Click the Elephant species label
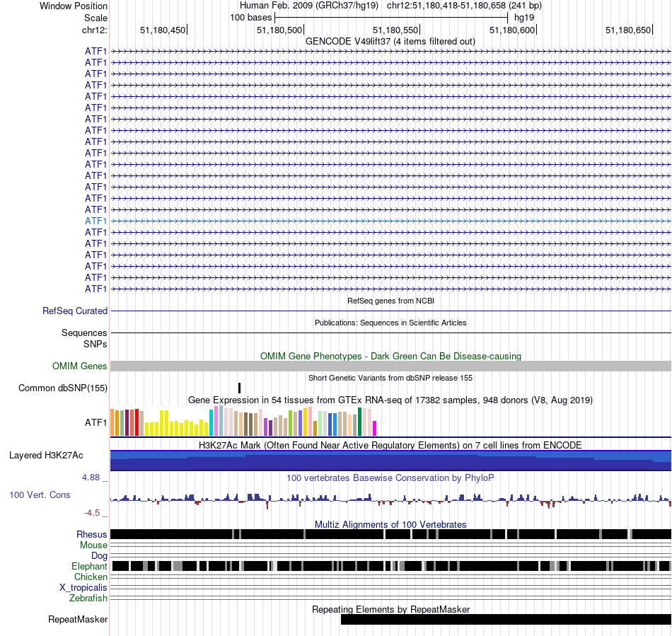Screen dimensions: 672x636 pos(88,566)
